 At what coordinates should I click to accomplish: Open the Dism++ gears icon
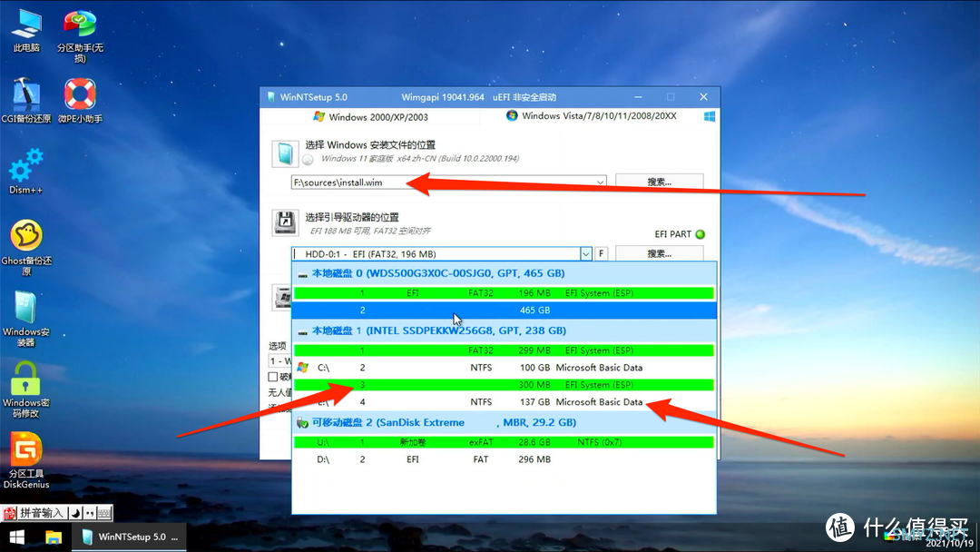(x=26, y=172)
